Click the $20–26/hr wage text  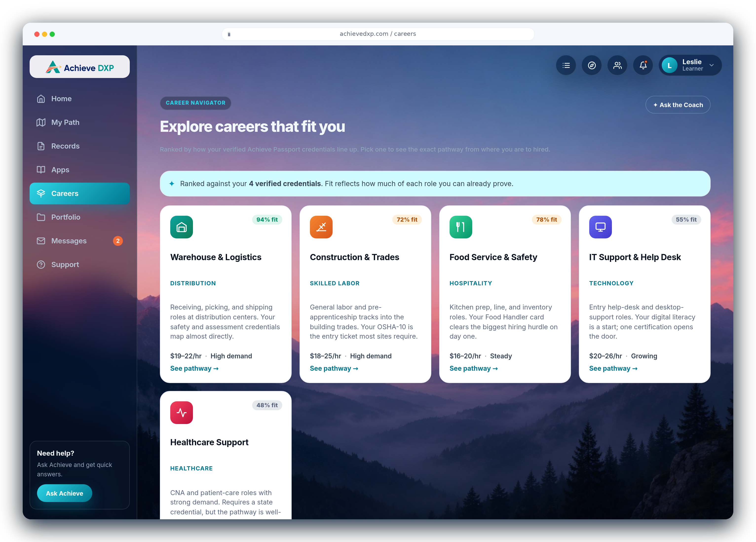coord(605,356)
